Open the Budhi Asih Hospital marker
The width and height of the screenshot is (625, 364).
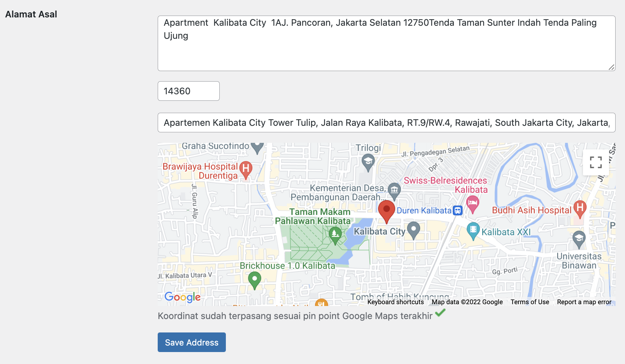(x=580, y=209)
